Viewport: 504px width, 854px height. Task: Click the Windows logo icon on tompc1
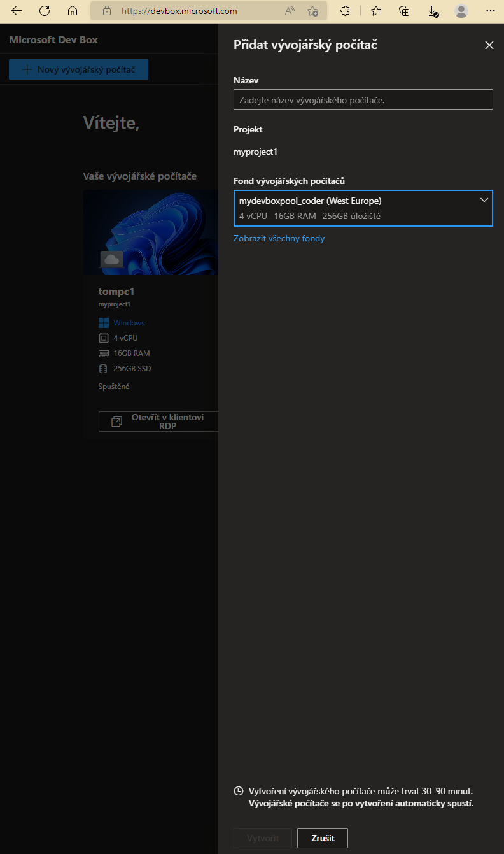coord(104,323)
